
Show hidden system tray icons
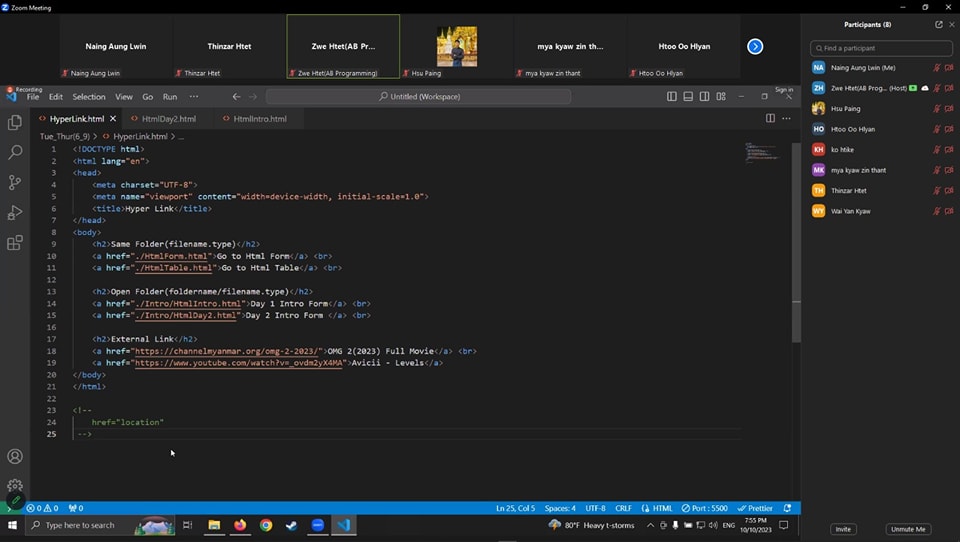(x=650, y=525)
